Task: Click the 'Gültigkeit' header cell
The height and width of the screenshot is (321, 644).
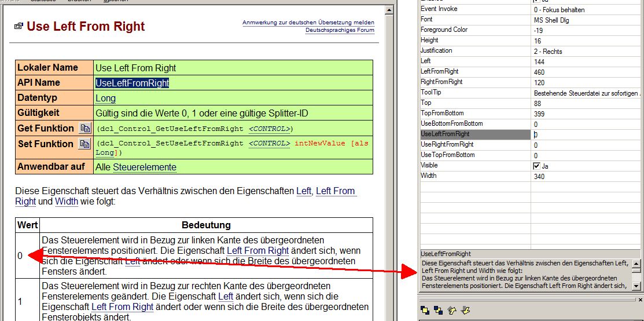Action: pos(54,113)
